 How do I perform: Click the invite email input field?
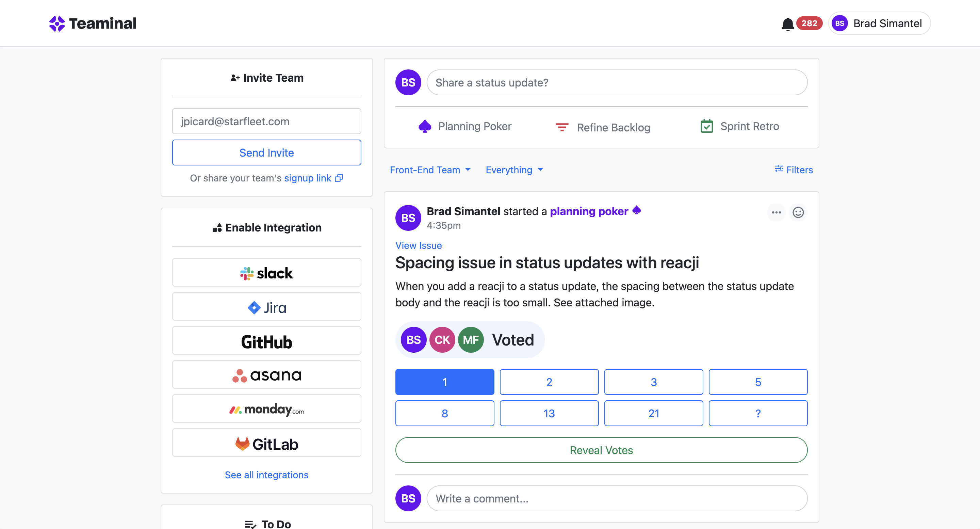coord(266,122)
